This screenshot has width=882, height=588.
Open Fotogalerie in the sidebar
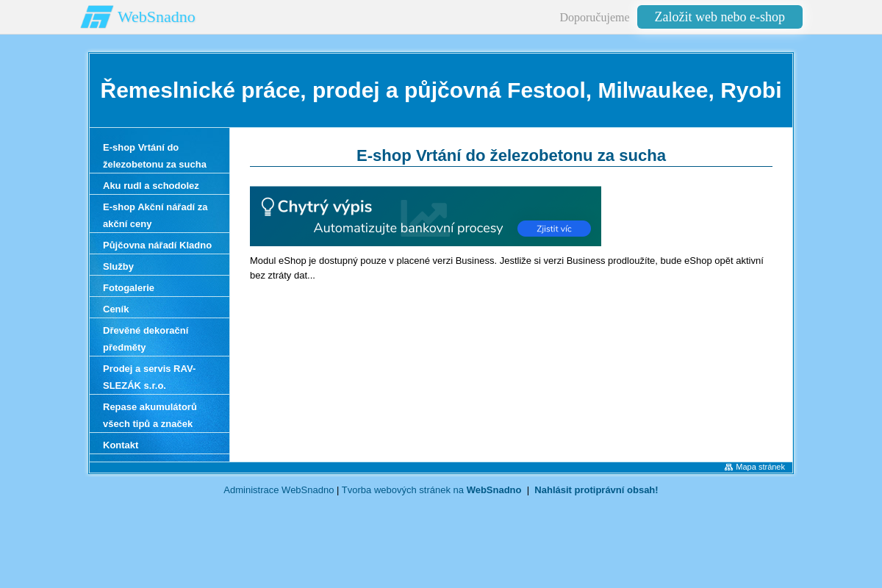159,287
